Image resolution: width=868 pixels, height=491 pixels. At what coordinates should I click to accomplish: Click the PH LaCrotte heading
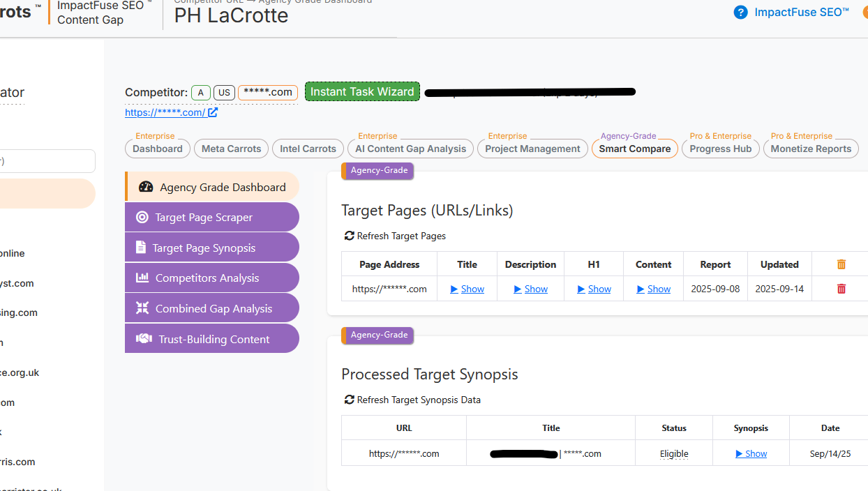(x=231, y=15)
